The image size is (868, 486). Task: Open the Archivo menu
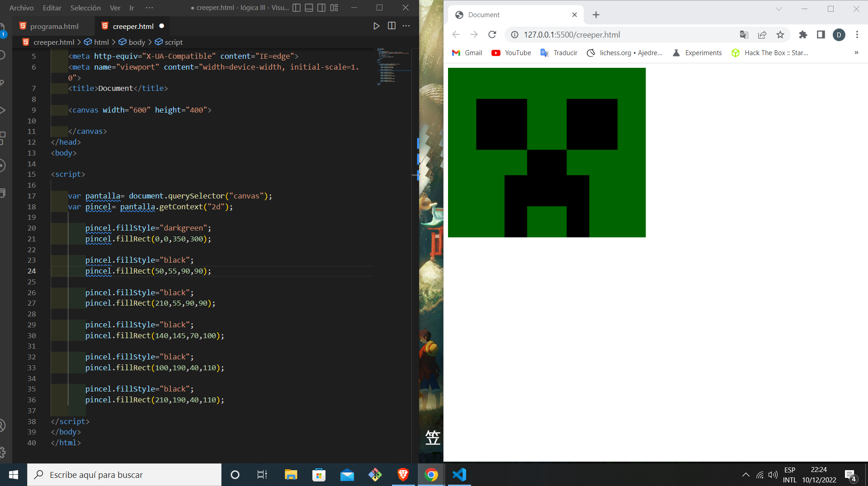[21, 8]
